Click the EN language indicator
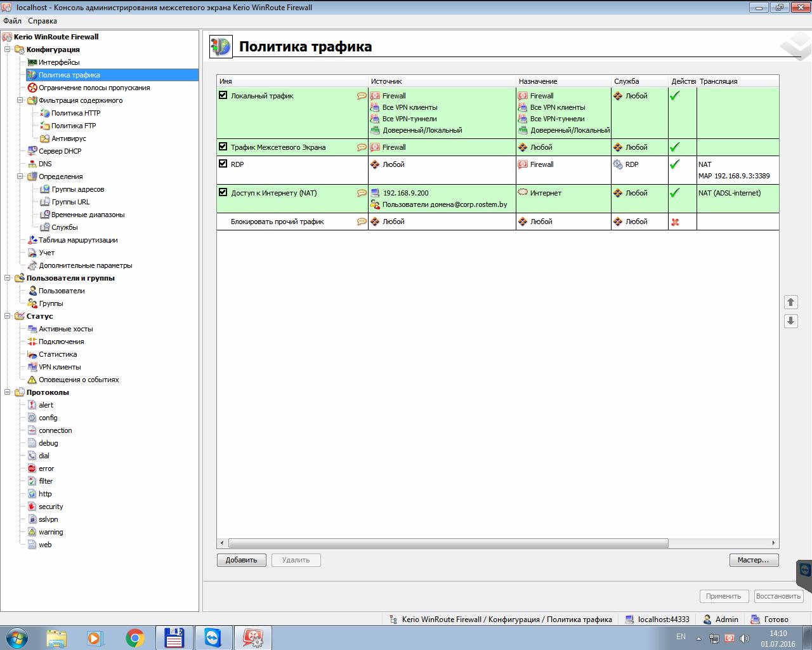 click(x=681, y=636)
